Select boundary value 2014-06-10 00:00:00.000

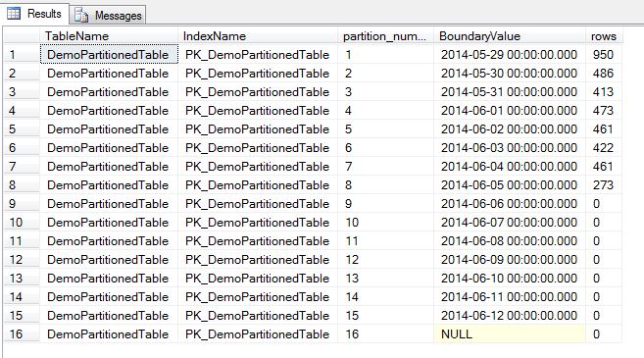click(510, 279)
